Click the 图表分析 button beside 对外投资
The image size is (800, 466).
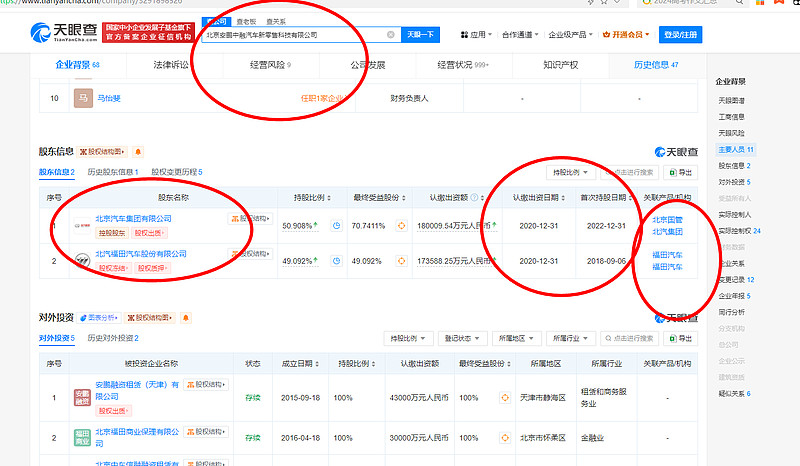click(x=99, y=317)
